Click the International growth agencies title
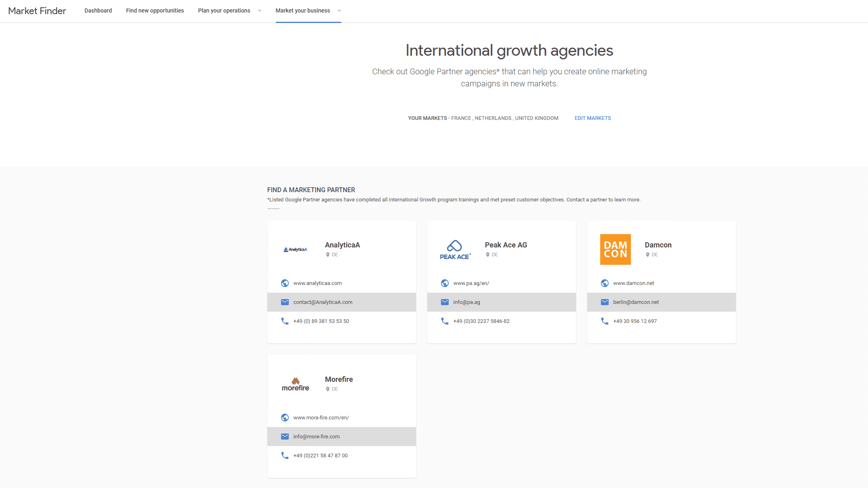This screenshot has width=868, height=488. click(x=509, y=50)
